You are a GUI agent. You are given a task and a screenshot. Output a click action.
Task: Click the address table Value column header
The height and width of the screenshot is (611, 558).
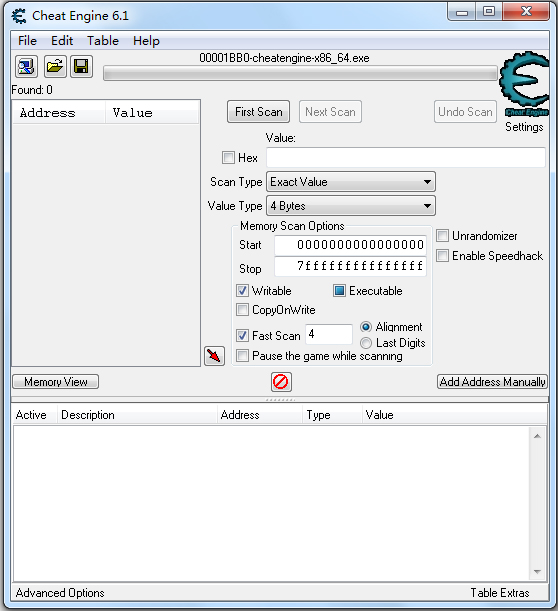(x=454, y=415)
